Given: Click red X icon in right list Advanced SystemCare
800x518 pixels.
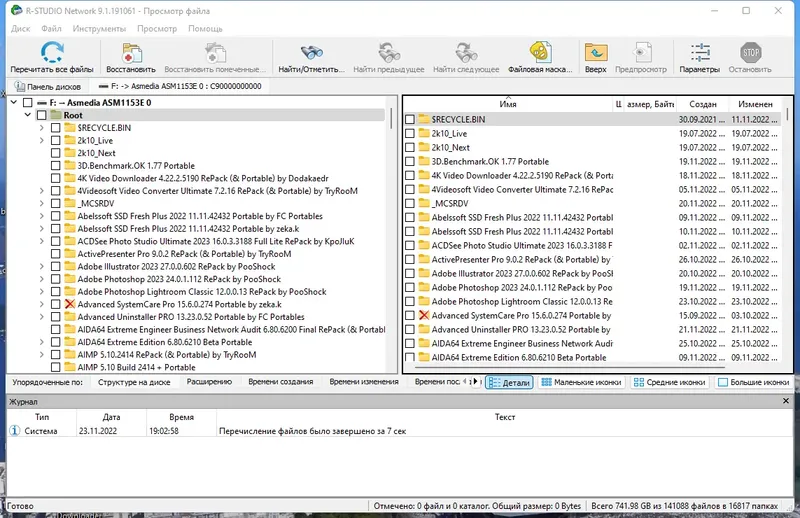Looking at the screenshot, I should [424, 315].
